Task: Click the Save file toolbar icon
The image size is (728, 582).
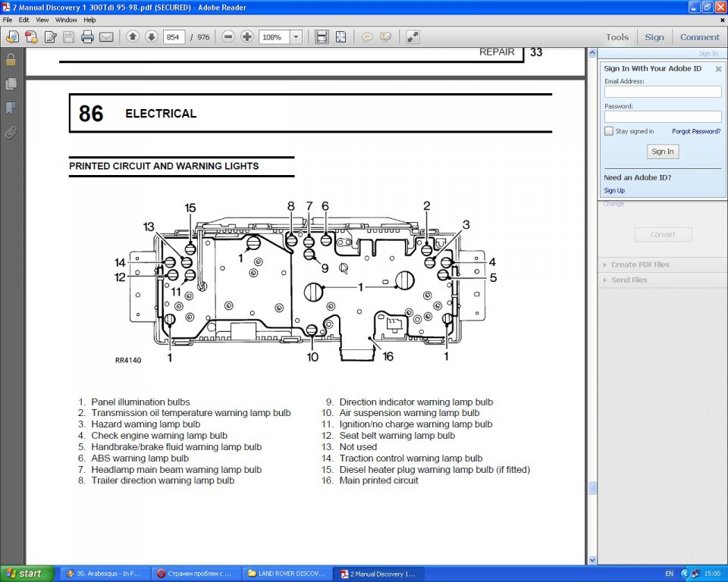Action: point(69,36)
